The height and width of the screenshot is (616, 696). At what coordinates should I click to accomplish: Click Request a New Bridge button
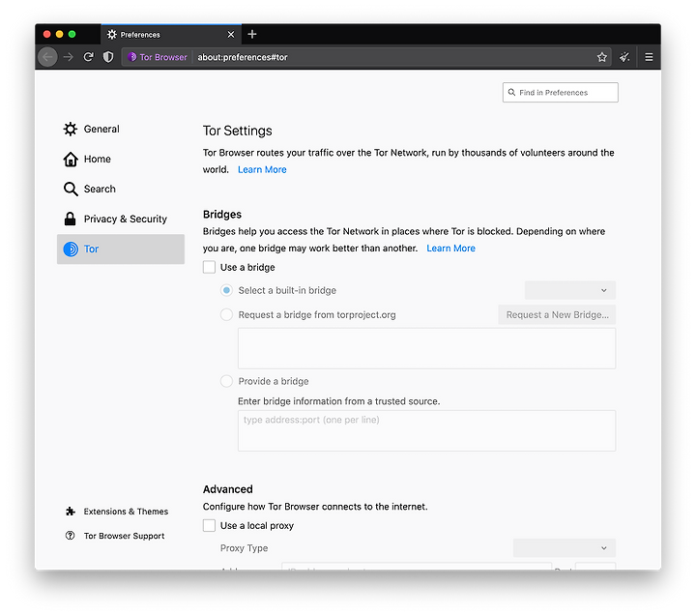[x=557, y=315]
